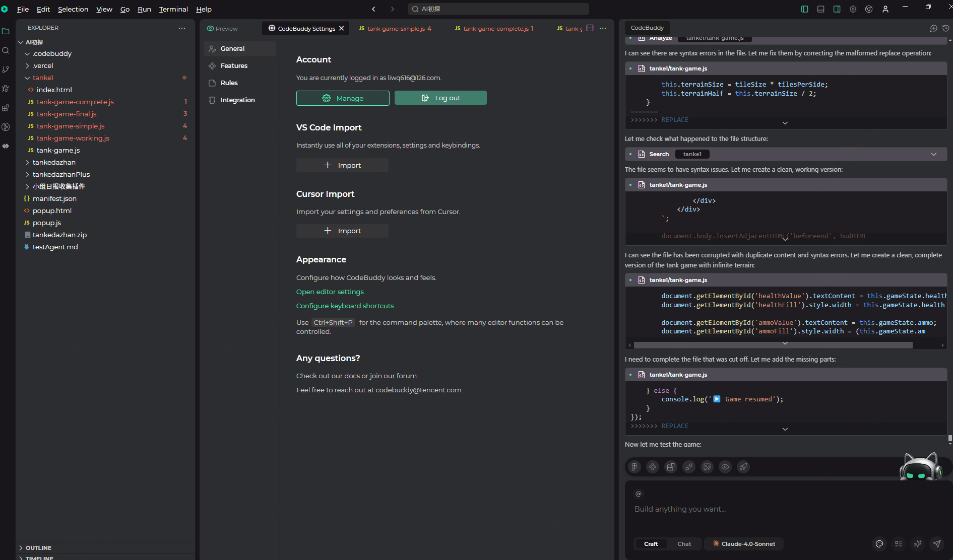The width and height of the screenshot is (953, 560).
Task: Click the Log out button
Action: click(440, 98)
